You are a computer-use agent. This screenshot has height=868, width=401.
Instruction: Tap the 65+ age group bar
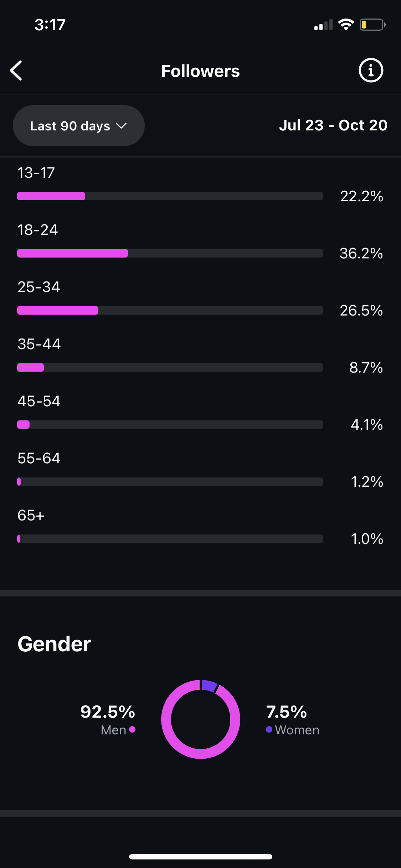tap(170, 539)
